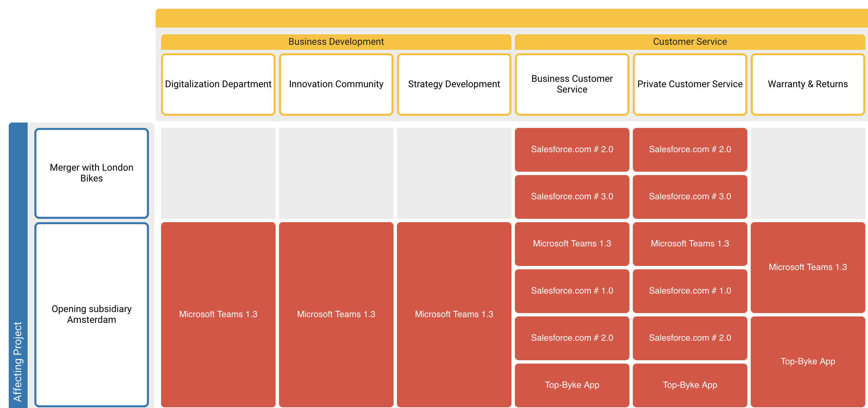Viewport: 868px width, 408px height.
Task: Select the Opening subsidiary Amsterdam row
Action: coord(92,314)
